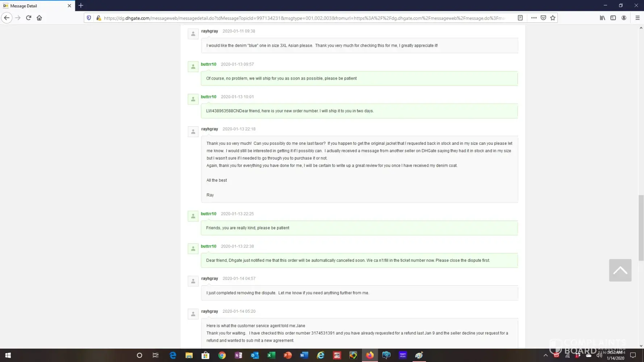
Task: Open File Explorer from taskbar
Action: point(189,355)
